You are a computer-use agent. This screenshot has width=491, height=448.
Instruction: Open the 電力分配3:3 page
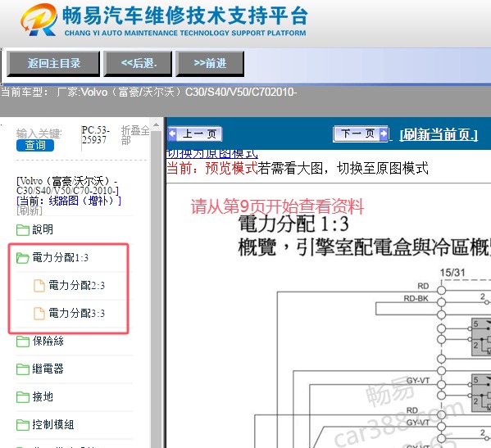77,313
